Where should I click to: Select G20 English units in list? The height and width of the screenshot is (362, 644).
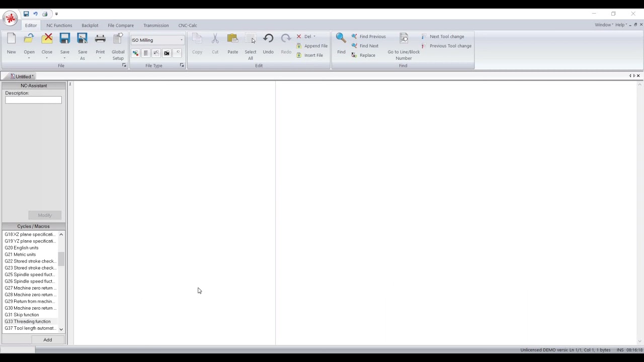22,248
